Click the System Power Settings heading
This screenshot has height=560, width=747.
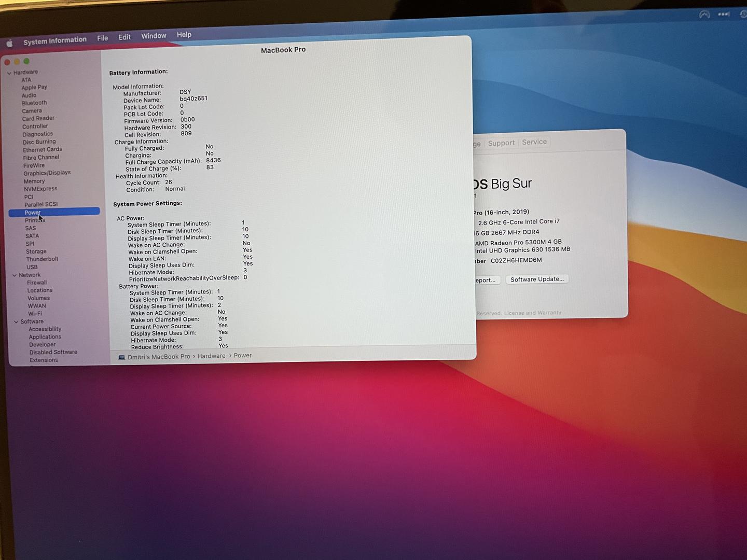click(x=148, y=204)
